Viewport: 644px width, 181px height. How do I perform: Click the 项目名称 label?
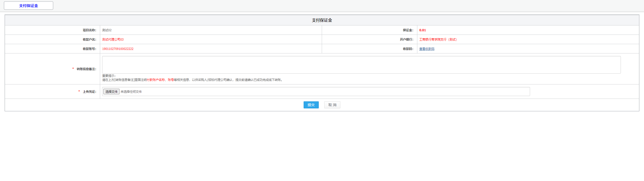[89, 30]
